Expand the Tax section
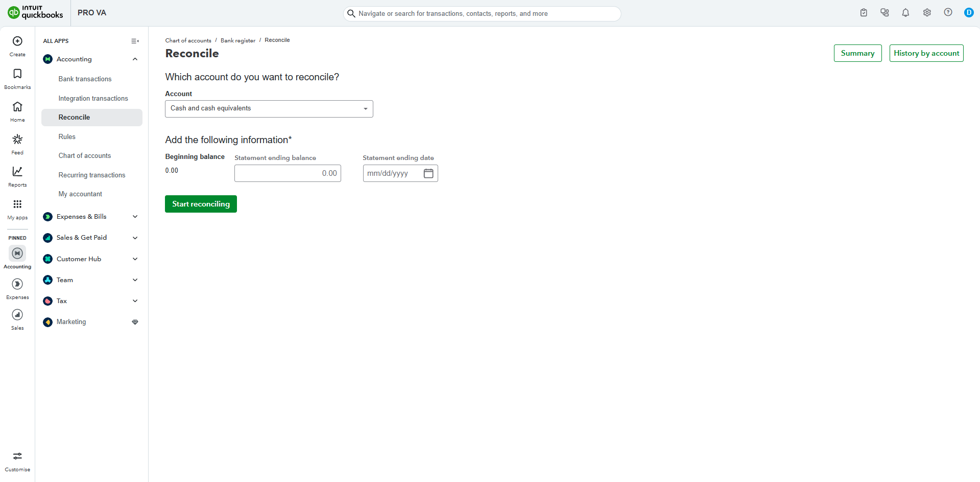The height and width of the screenshot is (482, 980). click(x=135, y=301)
